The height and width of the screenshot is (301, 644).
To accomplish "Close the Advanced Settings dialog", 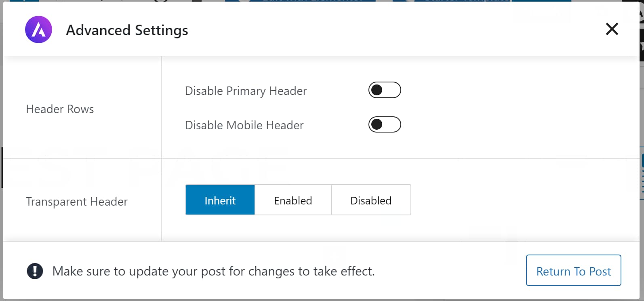I will (612, 29).
